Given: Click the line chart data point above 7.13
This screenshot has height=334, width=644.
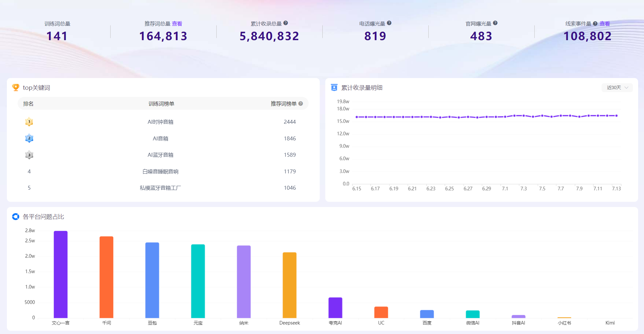Looking at the screenshot, I should 616,116.
